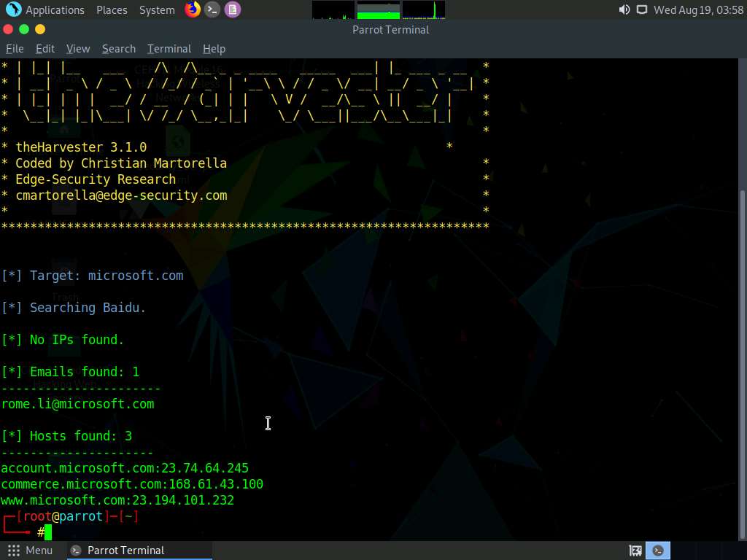The width and height of the screenshot is (747, 560).
Task: Open the Help menu
Action: pos(214,49)
